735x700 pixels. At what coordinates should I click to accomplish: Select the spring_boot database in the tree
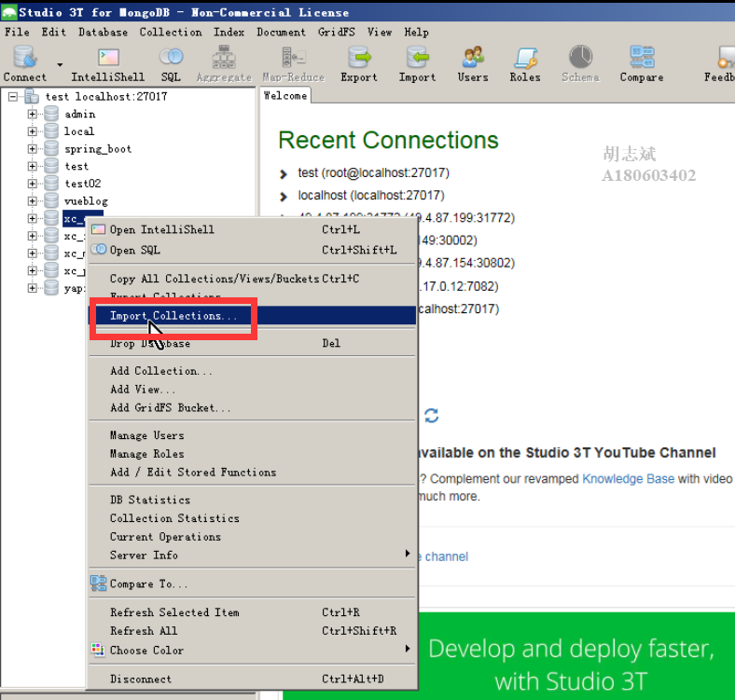click(98, 149)
